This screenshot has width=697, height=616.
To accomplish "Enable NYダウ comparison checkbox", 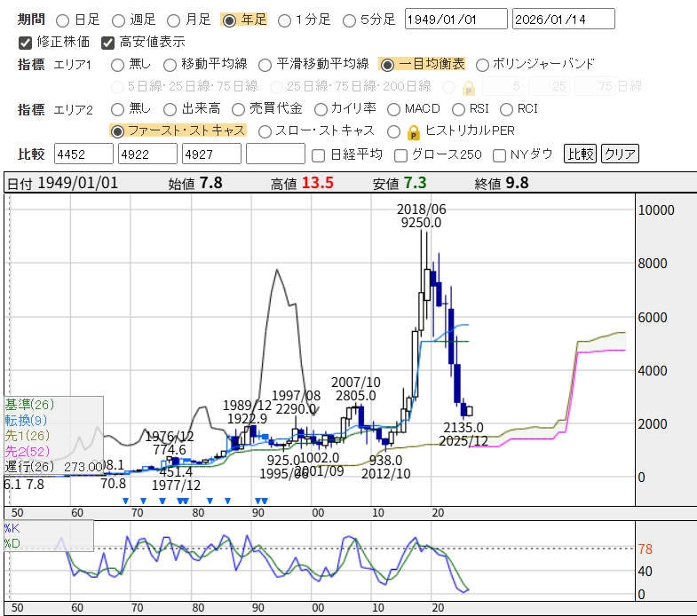I will [x=499, y=155].
